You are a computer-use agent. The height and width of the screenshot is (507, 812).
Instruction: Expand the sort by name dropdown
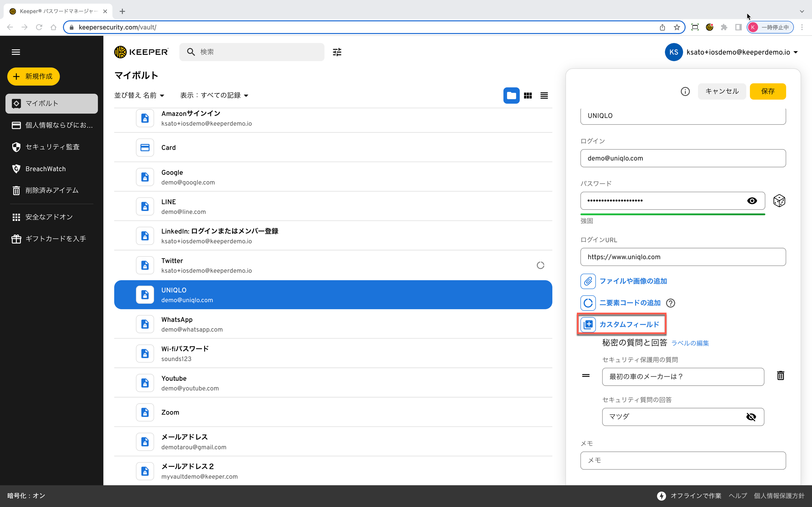coord(139,95)
